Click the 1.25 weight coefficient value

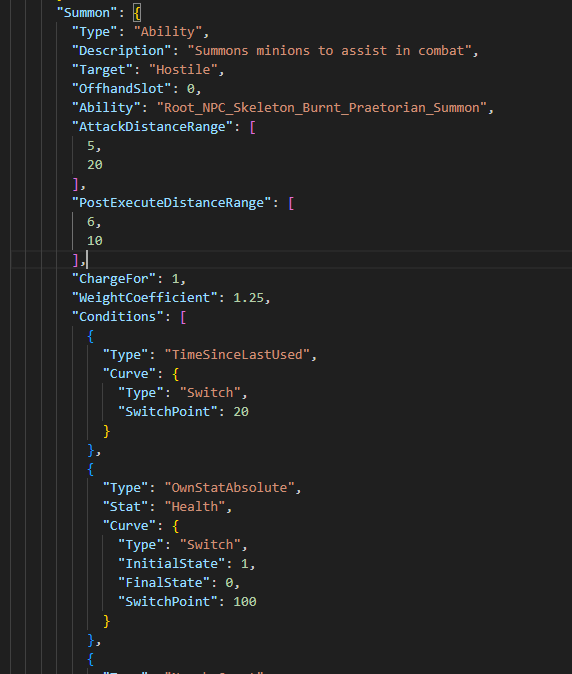click(248, 297)
